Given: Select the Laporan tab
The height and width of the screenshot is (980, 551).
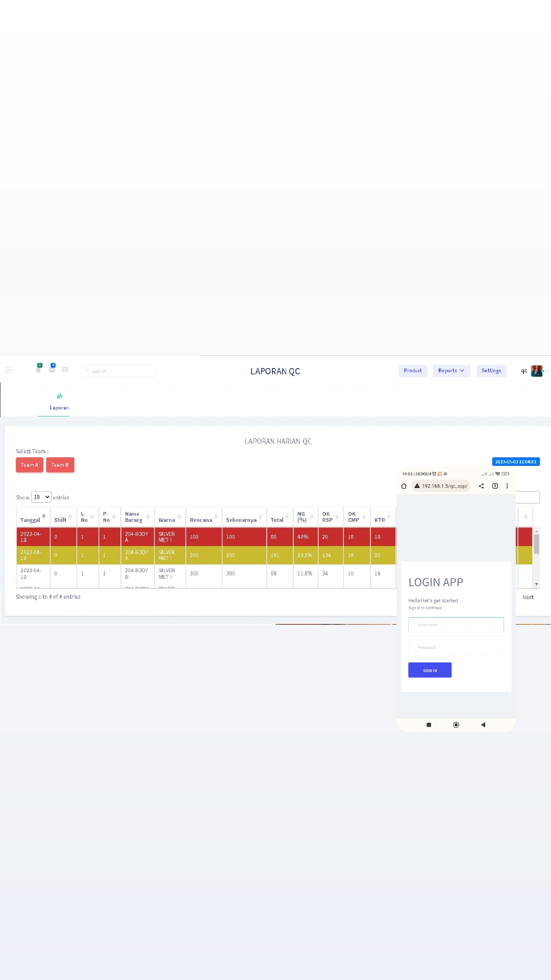Looking at the screenshot, I should pyautogui.click(x=59, y=402).
